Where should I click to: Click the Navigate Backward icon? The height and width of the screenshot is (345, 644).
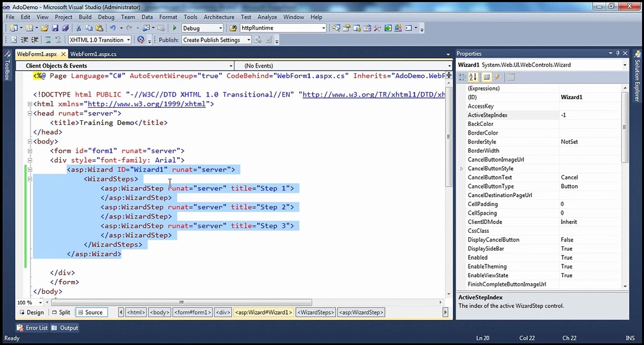146,28
